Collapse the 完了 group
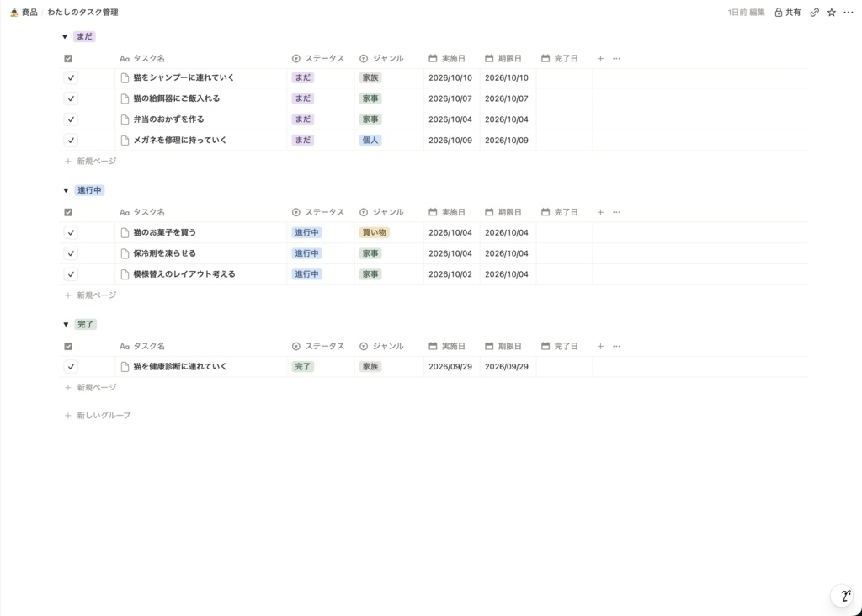Screen dimensions: 862x616 (x=66, y=325)
